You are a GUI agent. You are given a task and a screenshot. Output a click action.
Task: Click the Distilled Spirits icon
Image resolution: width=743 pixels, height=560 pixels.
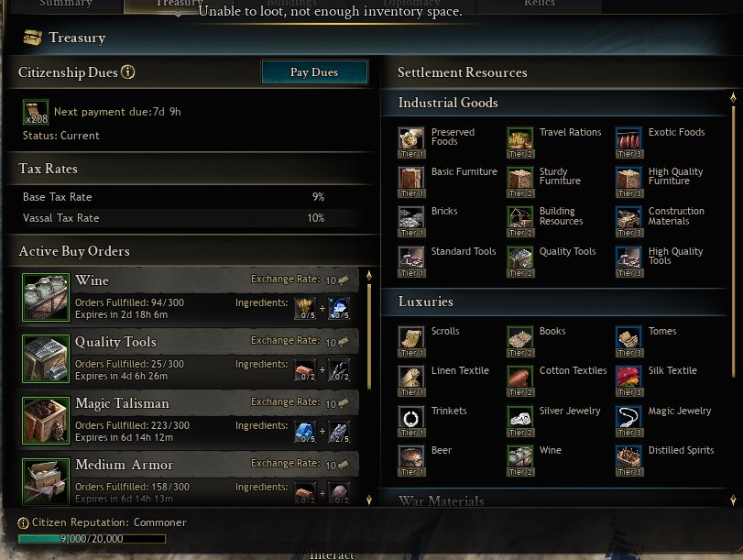click(x=628, y=461)
